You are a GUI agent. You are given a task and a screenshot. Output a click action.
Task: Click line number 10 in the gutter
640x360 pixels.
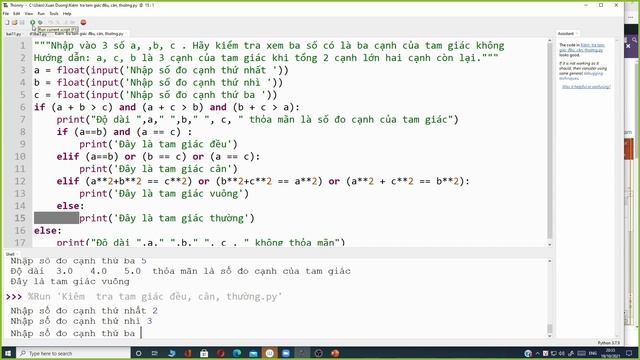(20, 156)
